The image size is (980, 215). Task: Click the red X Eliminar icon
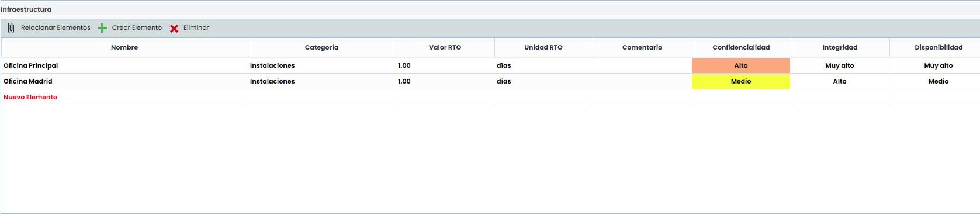click(174, 28)
